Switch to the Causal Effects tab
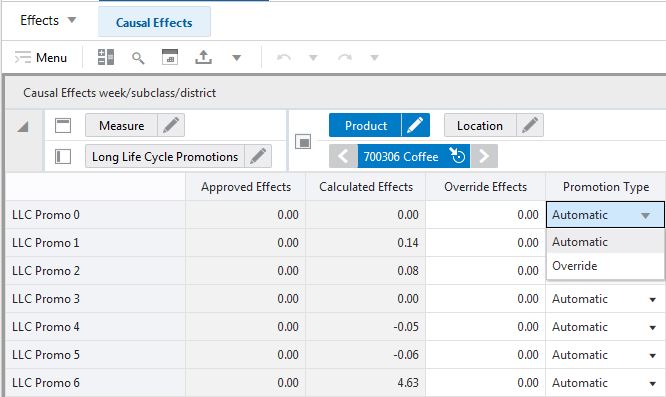This screenshot has height=397, width=666. (x=154, y=23)
